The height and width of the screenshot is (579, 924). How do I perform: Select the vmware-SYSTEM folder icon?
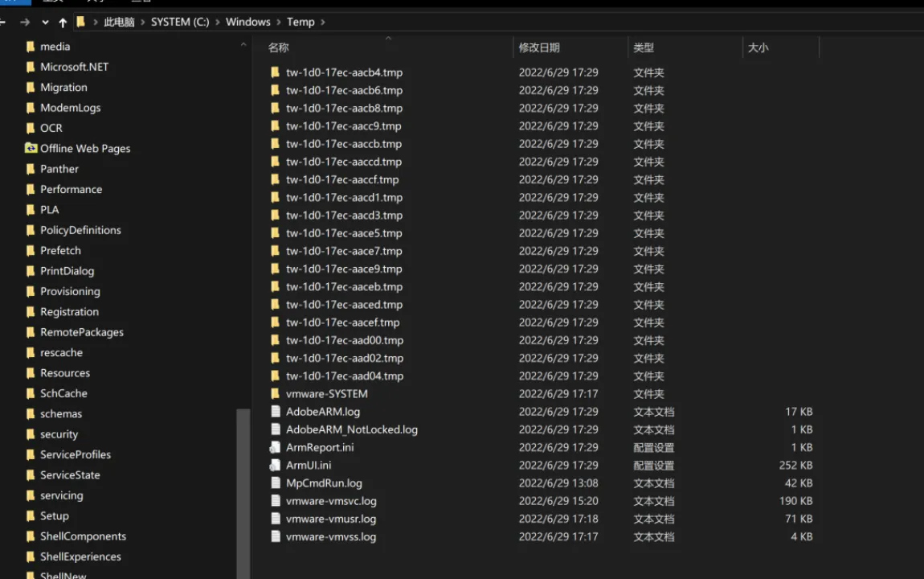(275, 394)
